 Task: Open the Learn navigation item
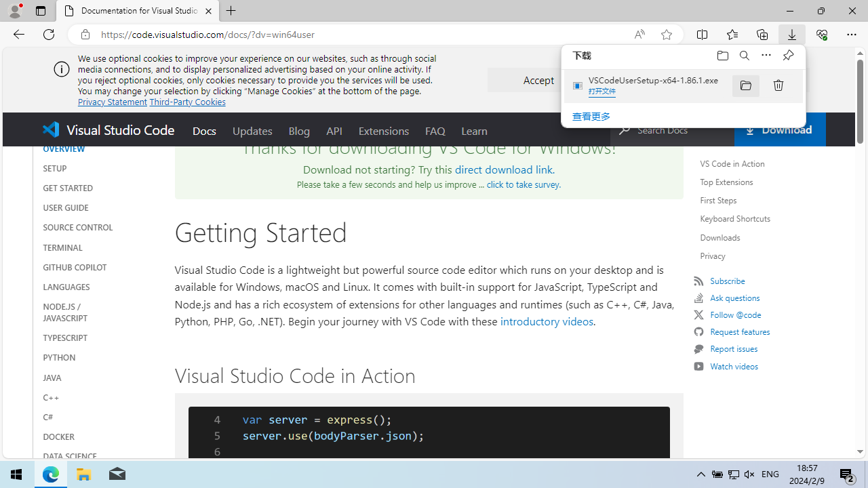pyautogui.click(x=474, y=130)
